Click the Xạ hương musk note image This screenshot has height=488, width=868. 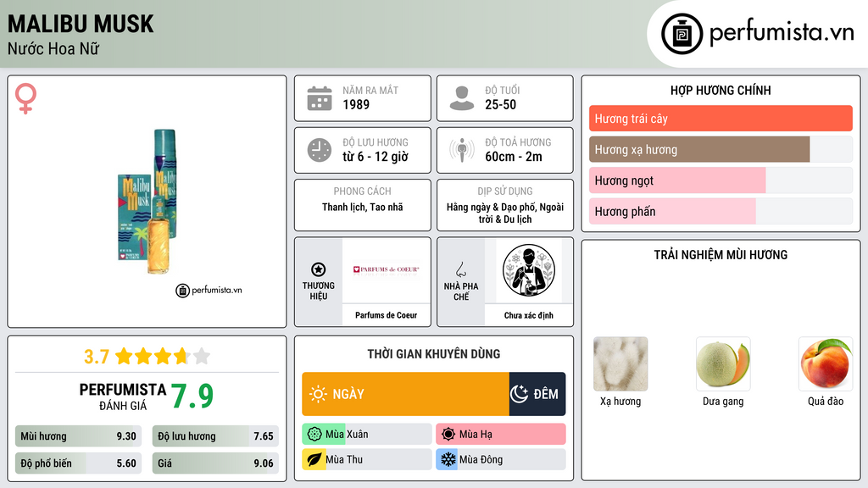click(620, 364)
